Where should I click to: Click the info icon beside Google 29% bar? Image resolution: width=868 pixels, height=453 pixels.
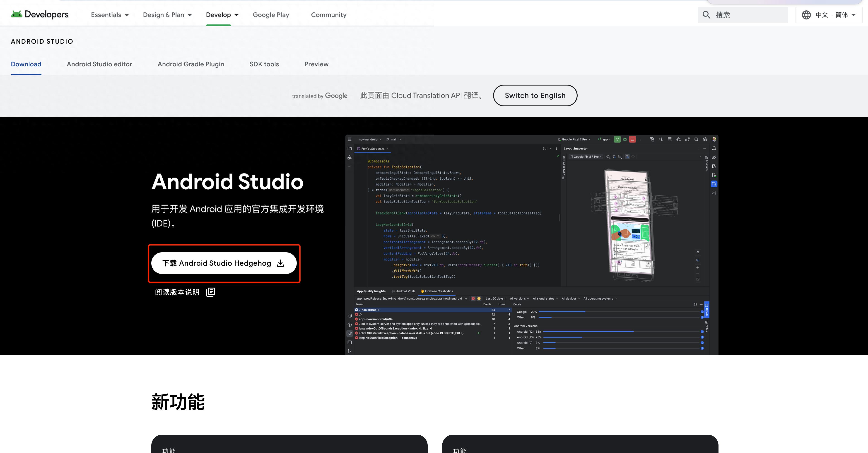(702, 312)
